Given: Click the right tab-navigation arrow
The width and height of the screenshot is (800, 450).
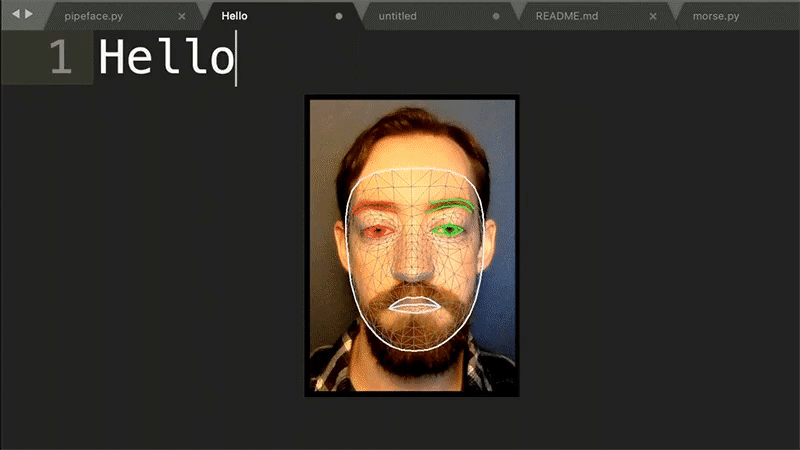Looking at the screenshot, I should [28, 14].
